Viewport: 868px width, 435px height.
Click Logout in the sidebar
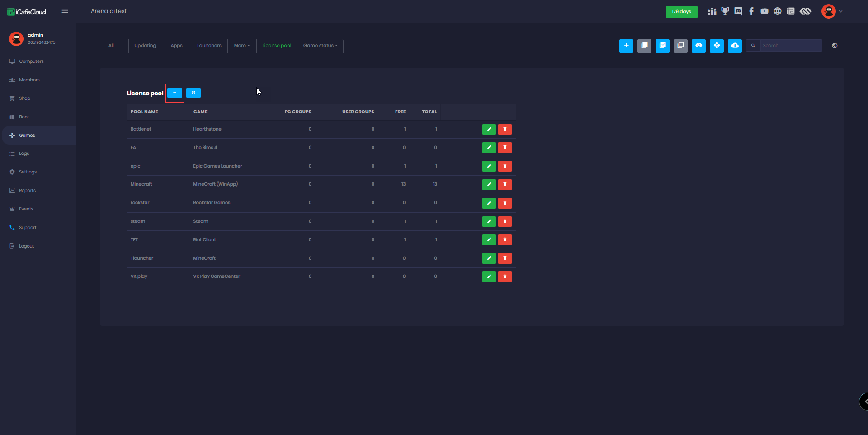[x=26, y=246]
